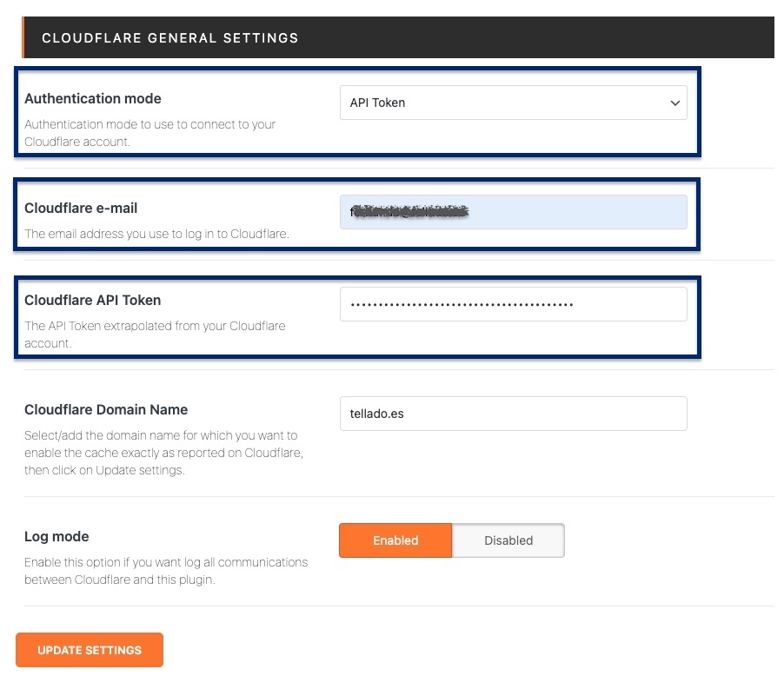The image size is (784, 676).
Task: Click the "Cloudflare API Token" label
Action: (93, 300)
